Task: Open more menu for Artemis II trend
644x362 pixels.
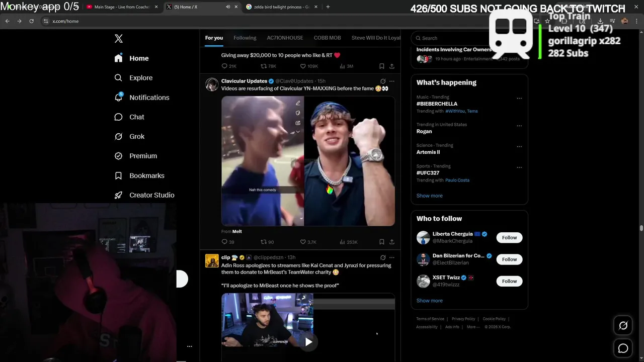Action: tap(519, 147)
